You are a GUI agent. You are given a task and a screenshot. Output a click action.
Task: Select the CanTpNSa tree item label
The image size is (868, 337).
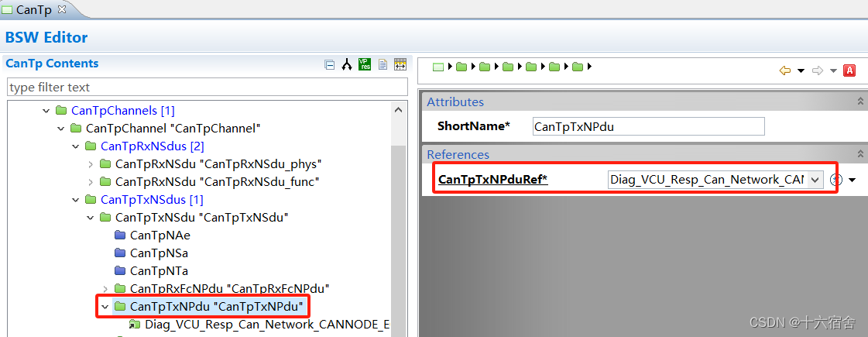(159, 253)
